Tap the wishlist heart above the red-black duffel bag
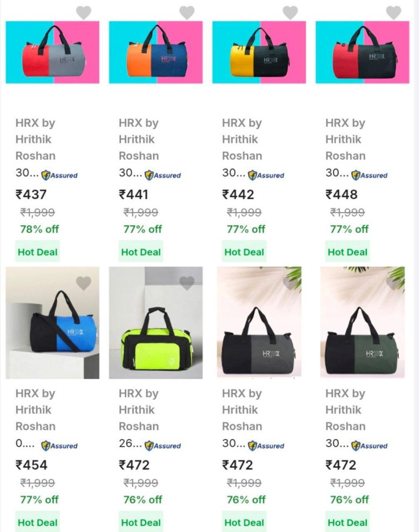The image size is (419, 532). pyautogui.click(x=394, y=12)
